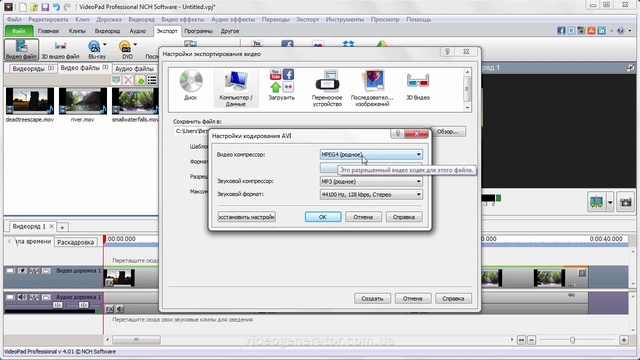Toggle visibility eye on Видео дорожка 1

[x=22, y=271]
